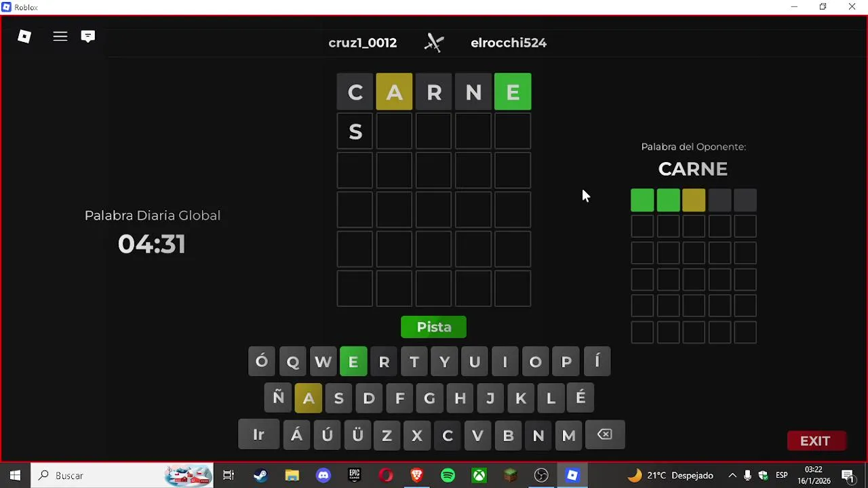This screenshot has width=868, height=488.
Task: Tap the G key
Action: point(429,399)
